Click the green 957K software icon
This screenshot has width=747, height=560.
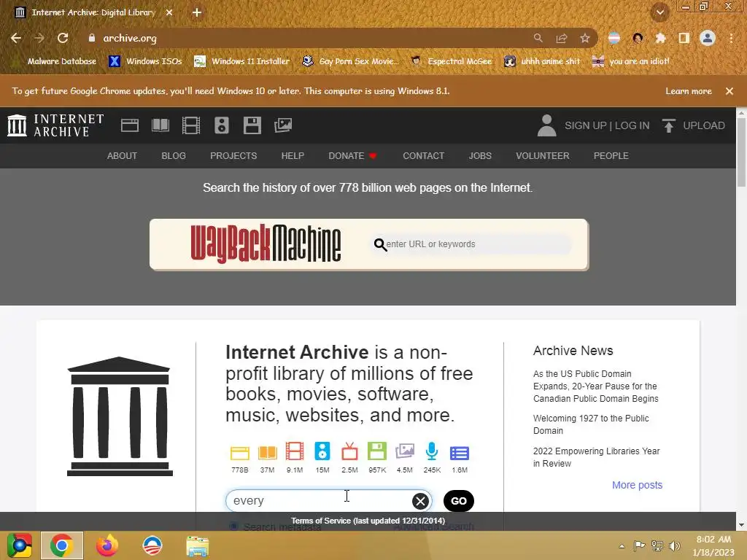[x=377, y=451]
